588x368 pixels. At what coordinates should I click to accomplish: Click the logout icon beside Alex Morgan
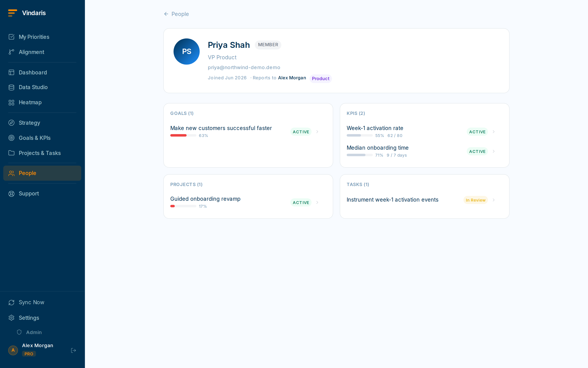click(73, 350)
